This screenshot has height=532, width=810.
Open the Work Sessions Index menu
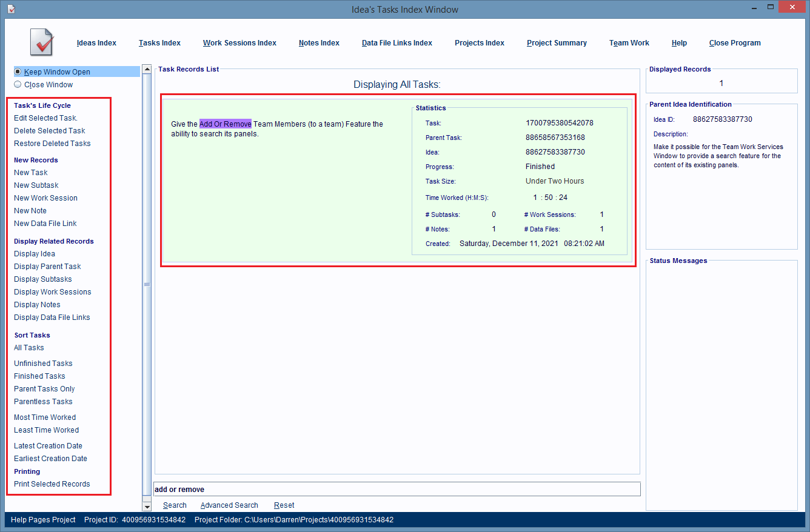coord(239,43)
